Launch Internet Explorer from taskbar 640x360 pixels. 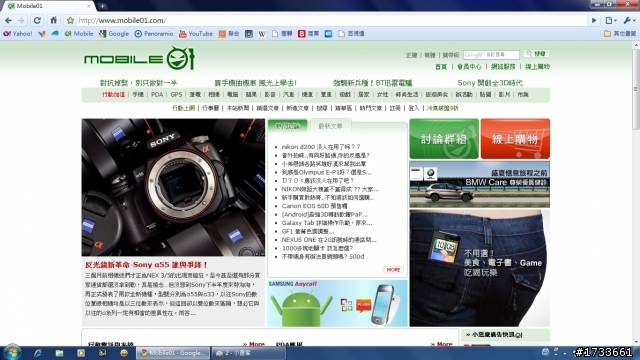(x=38, y=353)
